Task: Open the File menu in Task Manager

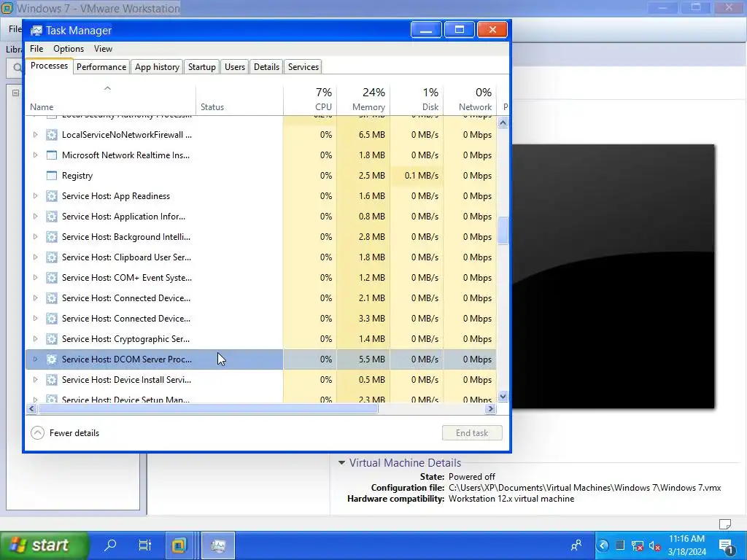Action: (x=36, y=49)
